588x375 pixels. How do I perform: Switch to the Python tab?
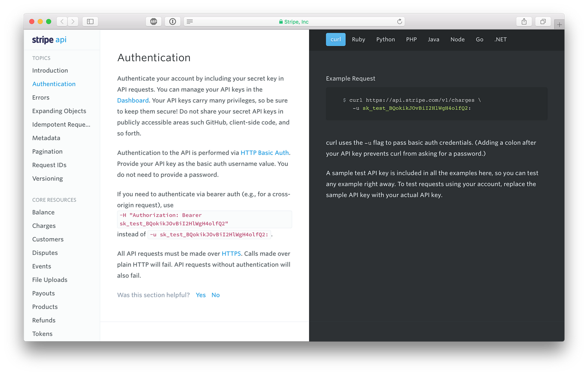[x=386, y=39]
